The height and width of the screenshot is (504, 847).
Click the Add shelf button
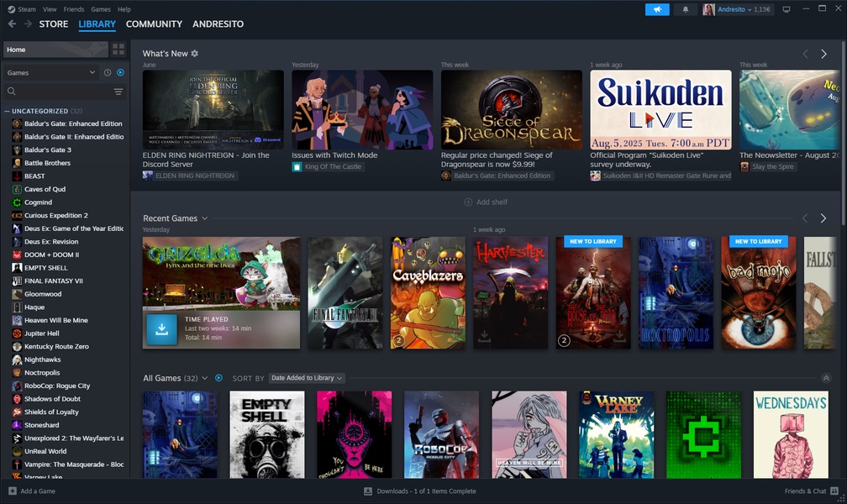click(485, 202)
